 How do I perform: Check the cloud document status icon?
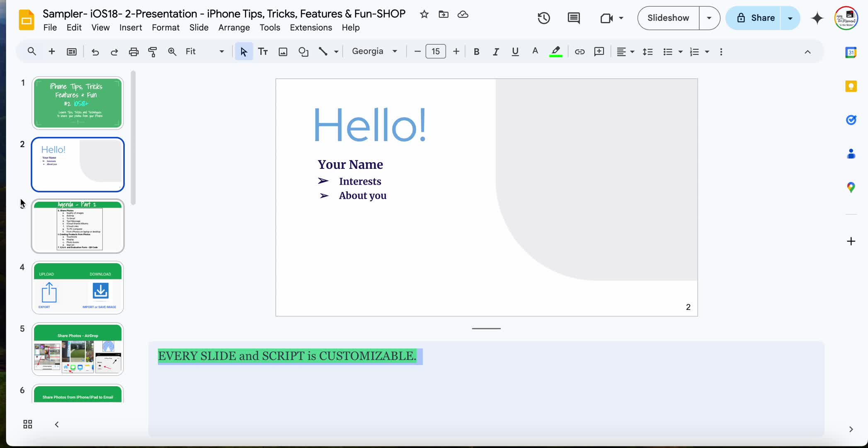point(463,15)
